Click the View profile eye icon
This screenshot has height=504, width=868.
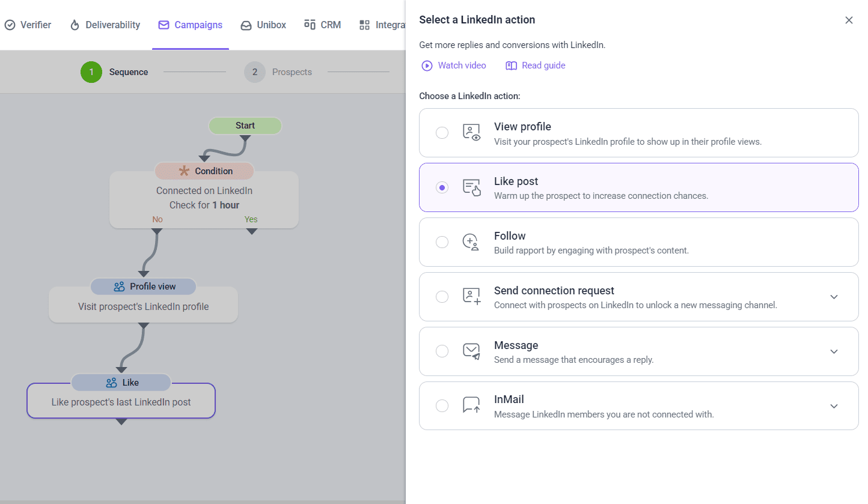[472, 133]
